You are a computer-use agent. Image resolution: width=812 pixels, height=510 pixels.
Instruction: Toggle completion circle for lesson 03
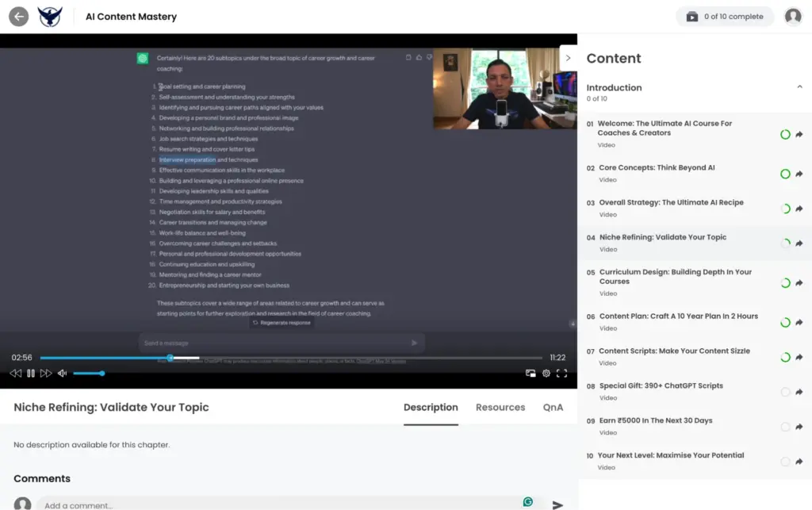pos(785,209)
